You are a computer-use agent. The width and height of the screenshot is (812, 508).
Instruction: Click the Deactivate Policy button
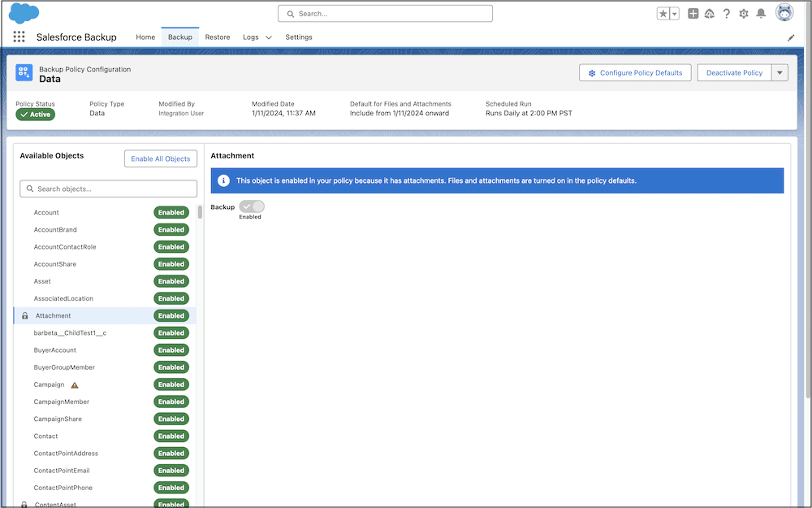[x=734, y=73]
